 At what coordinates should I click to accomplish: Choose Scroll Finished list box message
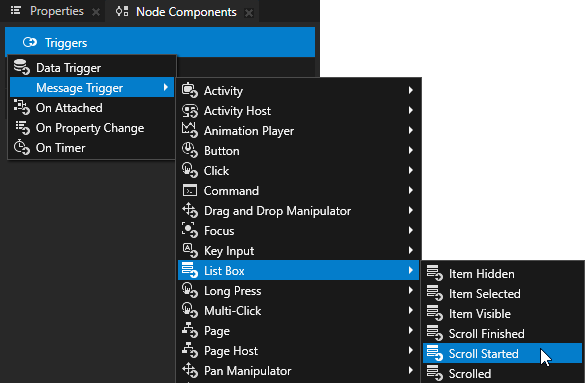click(503, 333)
